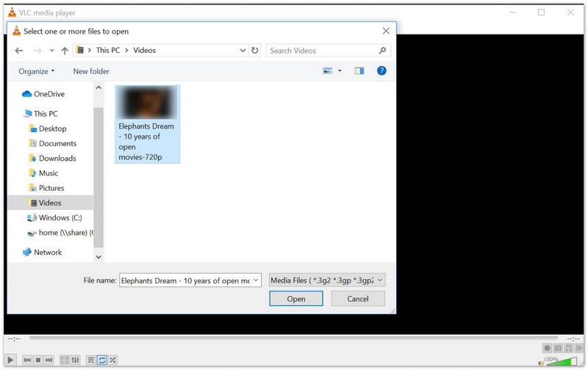Click Videos in address breadcrumb

click(x=144, y=50)
